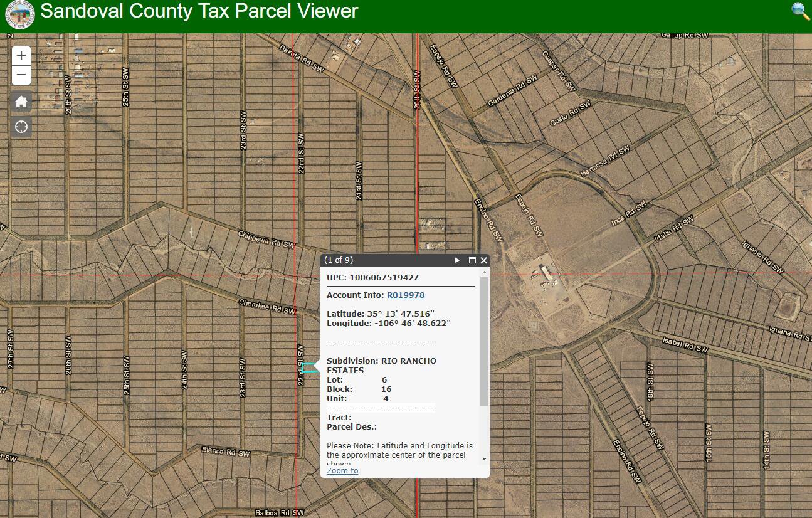Zoom out of the map
This screenshot has height=518, width=812.
tap(21, 76)
